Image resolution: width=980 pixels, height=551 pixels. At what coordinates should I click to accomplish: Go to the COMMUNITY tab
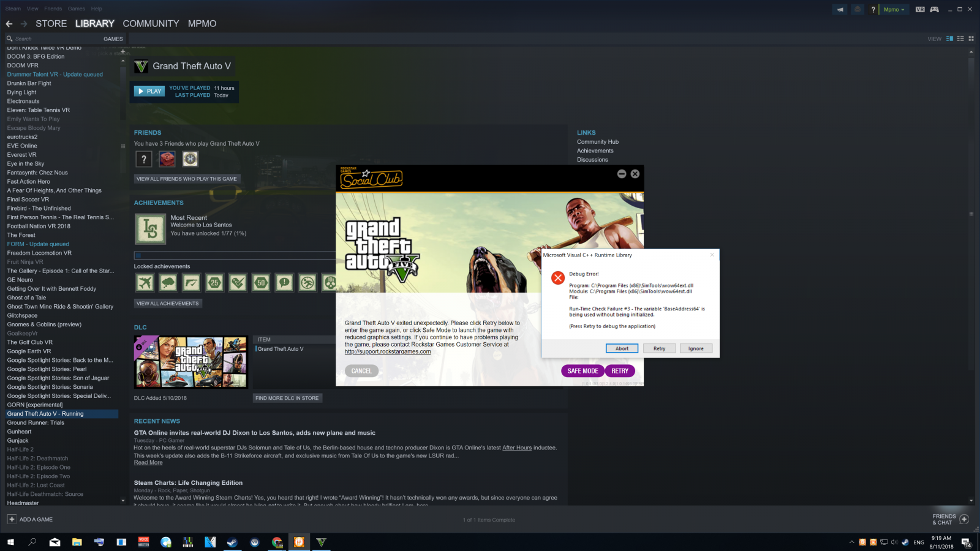point(151,24)
